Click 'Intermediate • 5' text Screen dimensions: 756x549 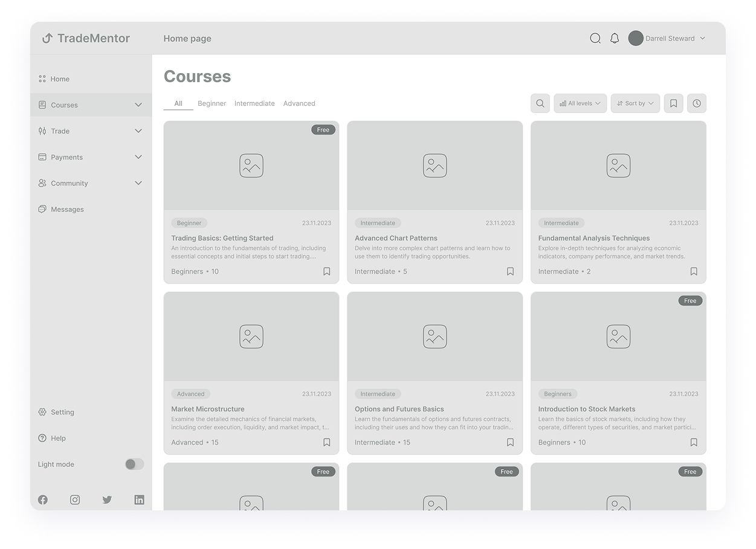point(381,271)
